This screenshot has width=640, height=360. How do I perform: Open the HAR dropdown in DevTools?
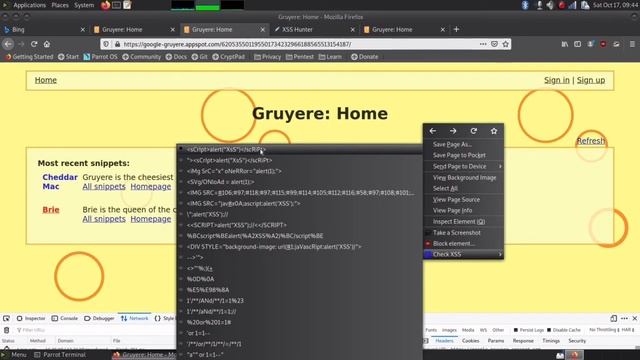[x=629, y=330]
